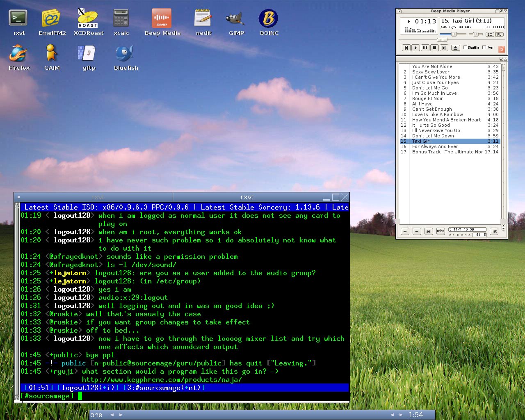The height and width of the screenshot is (420, 525).
Task: Open the EmelFM2 file manager icon
Action: 51,19
